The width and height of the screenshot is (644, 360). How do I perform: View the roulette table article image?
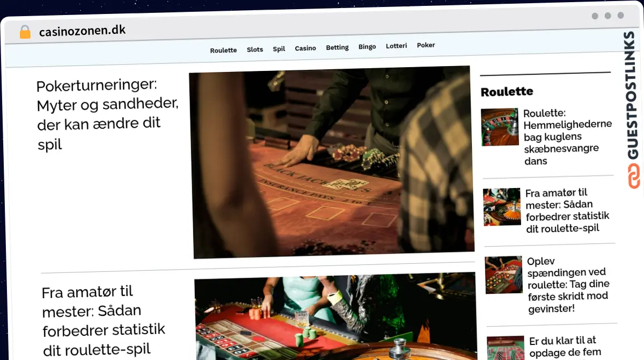coord(335,317)
